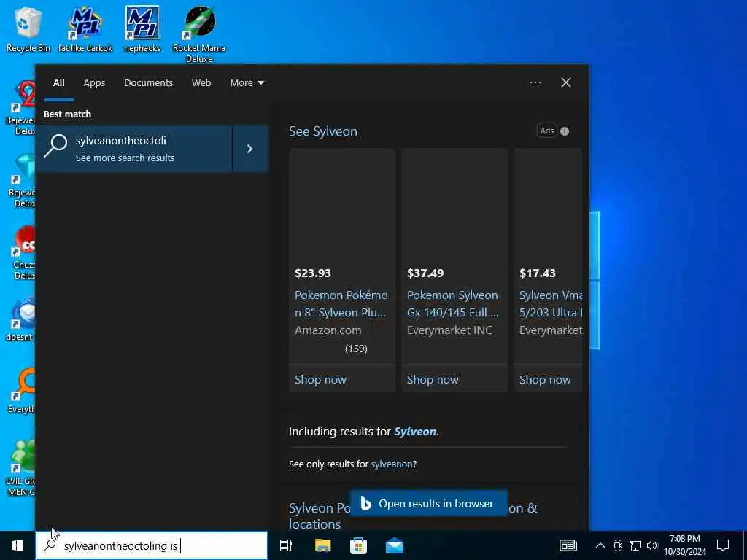Click into the taskbar search box
This screenshot has width=747, height=560.
pos(152,545)
